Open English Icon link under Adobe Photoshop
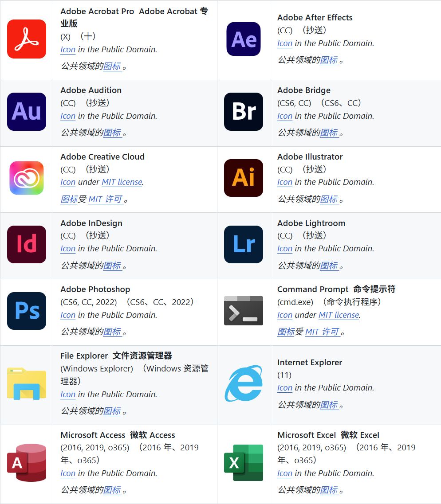The width and height of the screenshot is (441, 504). point(68,315)
